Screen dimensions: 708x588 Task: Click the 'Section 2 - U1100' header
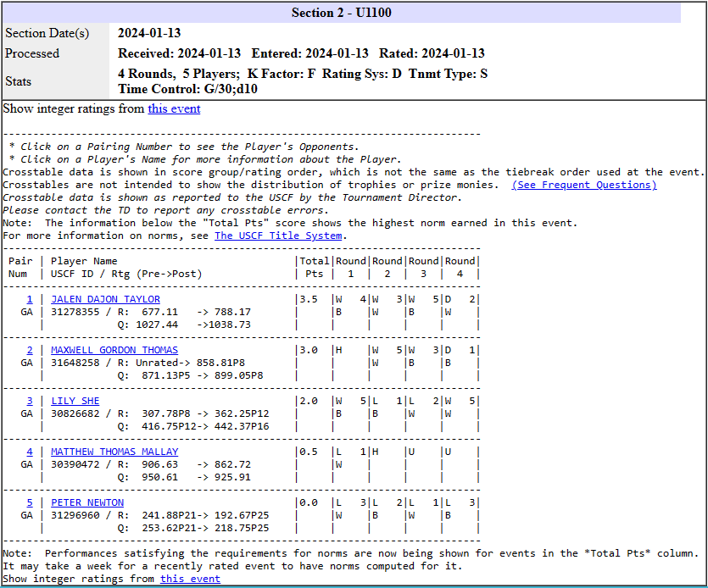(x=341, y=13)
